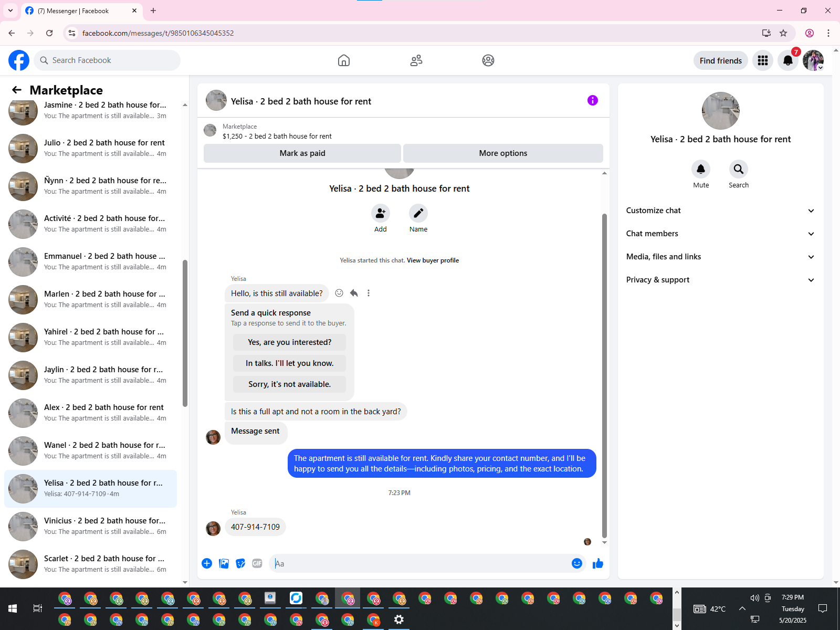840x630 pixels.
Task: Open the Groups icon in top navigation
Action: pos(488,60)
